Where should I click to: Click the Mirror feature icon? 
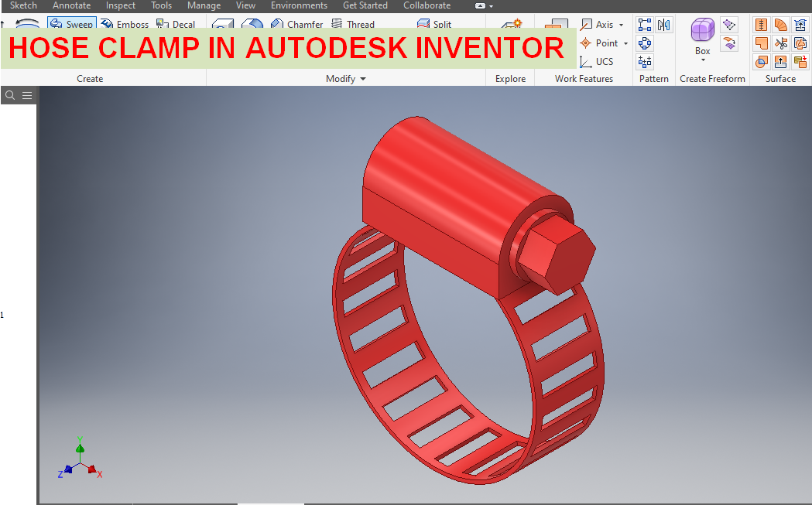coord(663,25)
